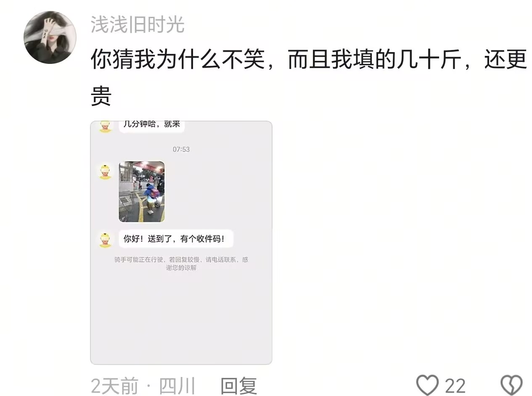Like the comment with the heart icon
Viewport: 532px width, 396px height.
coord(427,385)
